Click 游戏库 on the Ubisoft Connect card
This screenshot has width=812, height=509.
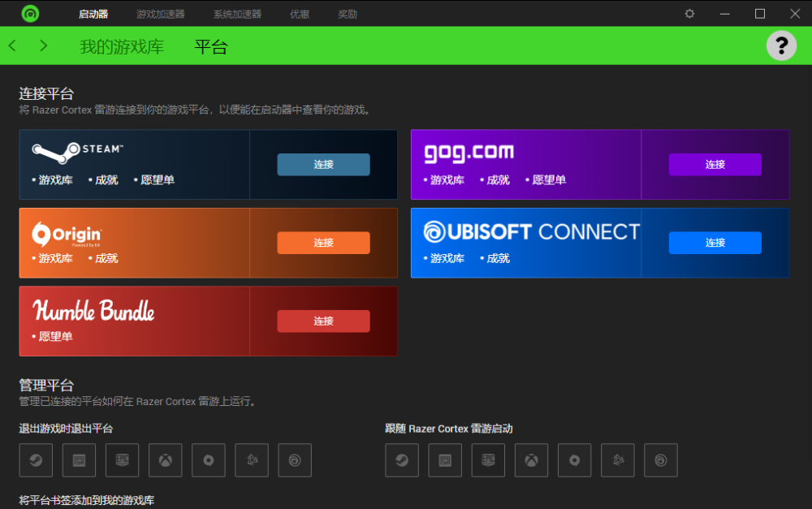coord(447,258)
